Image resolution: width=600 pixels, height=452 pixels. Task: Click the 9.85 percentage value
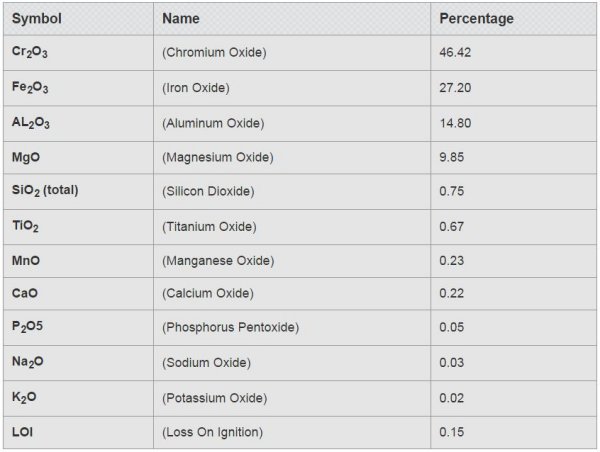coord(452,157)
